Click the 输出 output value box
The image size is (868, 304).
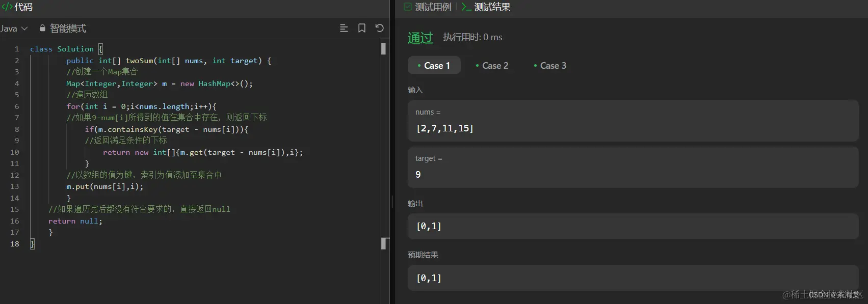[633, 226]
